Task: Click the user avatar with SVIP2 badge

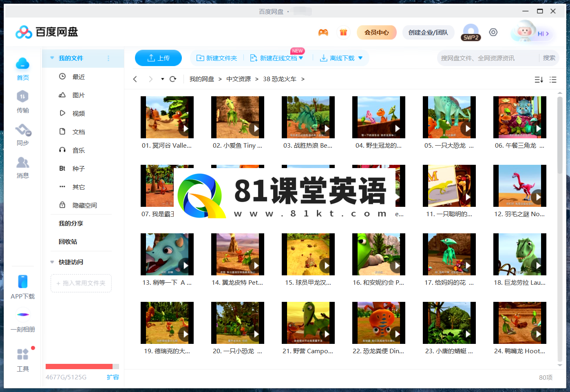Action: click(x=471, y=32)
